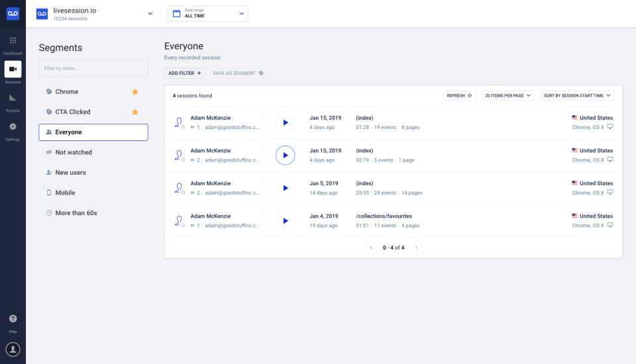Star the first Adam McKenzie session
The height and width of the screenshot is (364, 636).
click(184, 127)
